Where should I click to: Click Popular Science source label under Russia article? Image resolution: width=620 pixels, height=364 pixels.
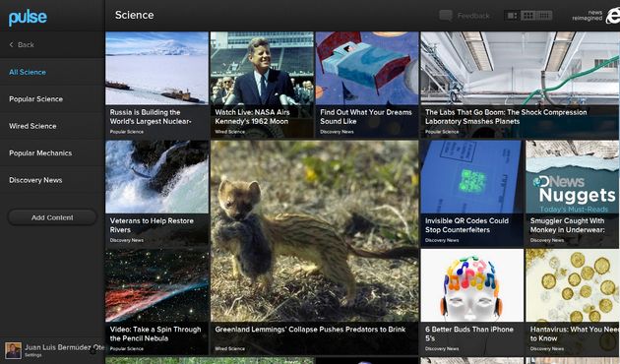coord(127,132)
